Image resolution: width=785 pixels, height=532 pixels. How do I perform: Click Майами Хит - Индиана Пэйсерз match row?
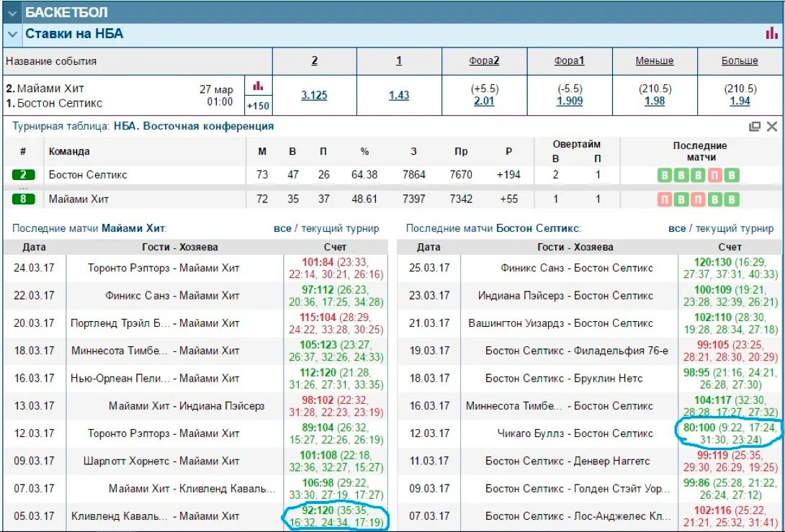(x=187, y=406)
